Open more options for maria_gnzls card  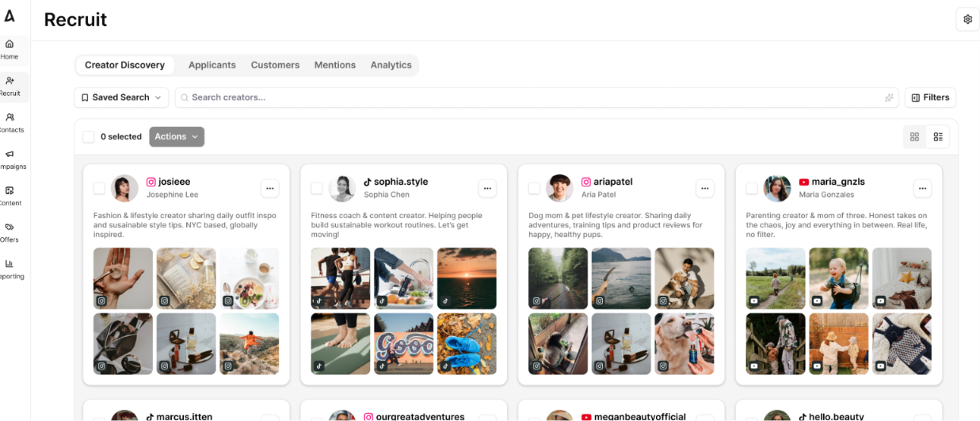coord(922,188)
